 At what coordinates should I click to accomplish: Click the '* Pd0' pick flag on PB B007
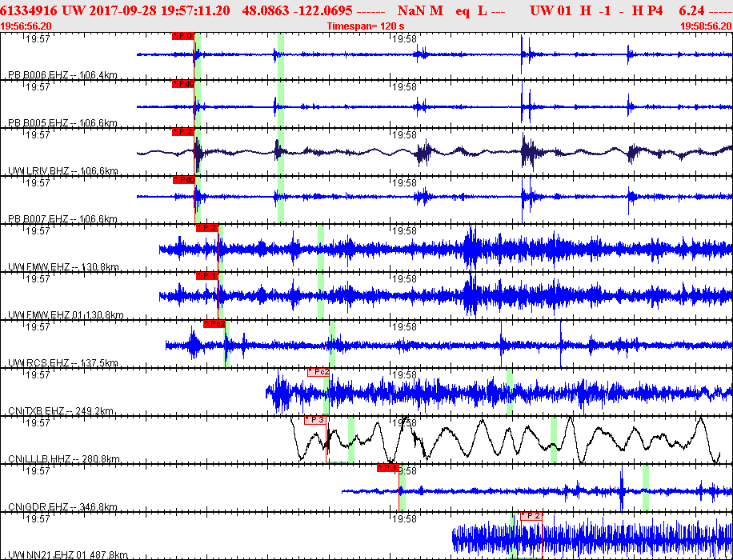coord(184,180)
